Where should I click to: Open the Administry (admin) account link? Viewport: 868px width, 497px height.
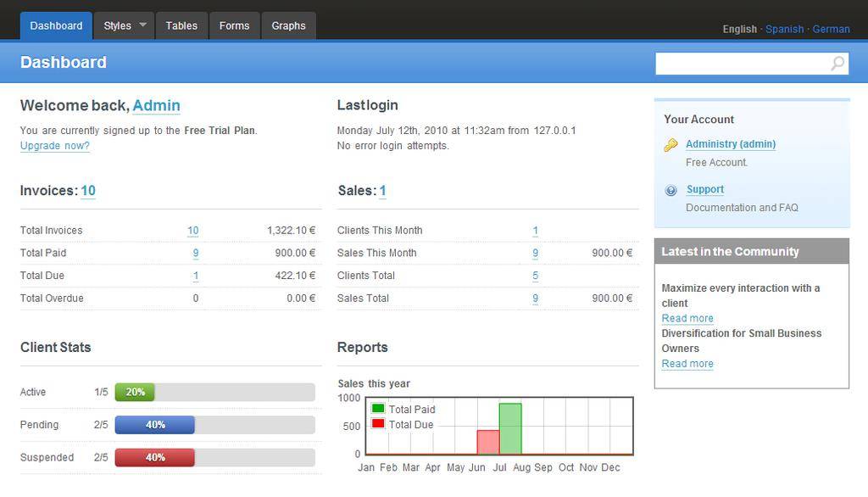[730, 144]
